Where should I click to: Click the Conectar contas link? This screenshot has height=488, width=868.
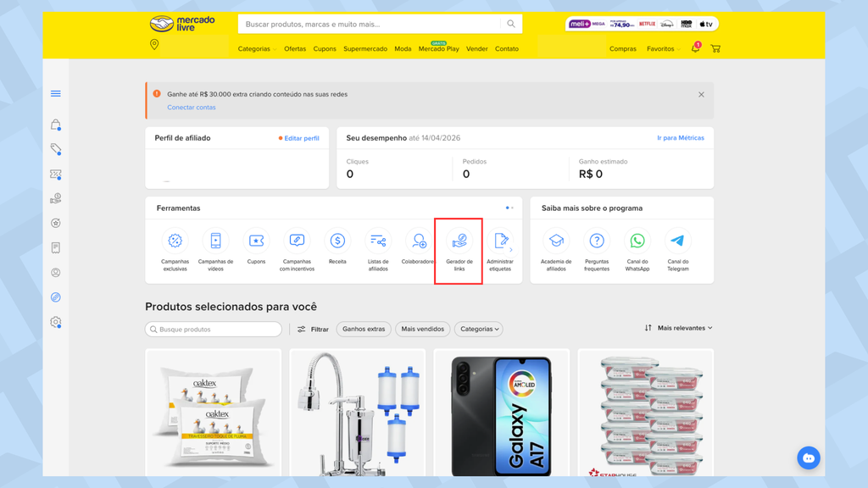[x=191, y=108]
